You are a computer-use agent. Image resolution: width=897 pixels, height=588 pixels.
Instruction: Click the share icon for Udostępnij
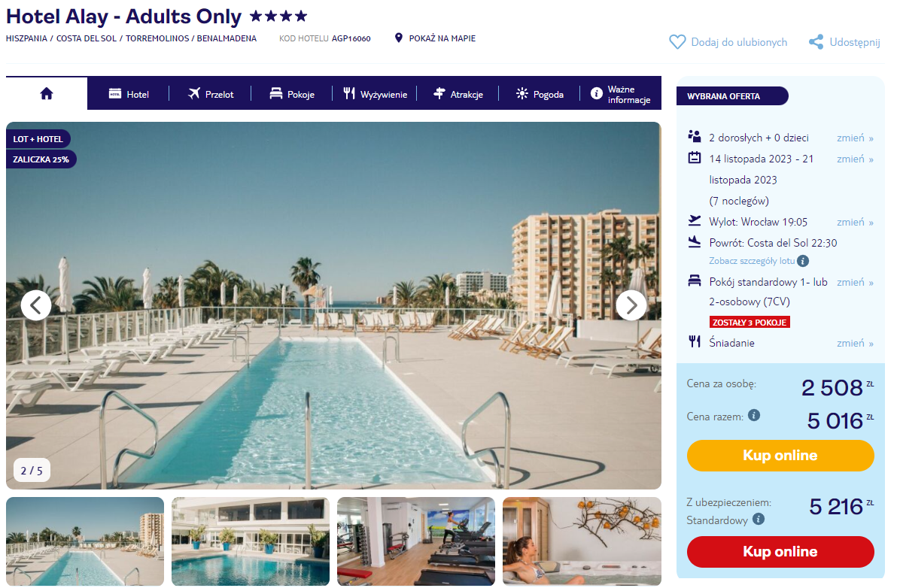point(816,41)
